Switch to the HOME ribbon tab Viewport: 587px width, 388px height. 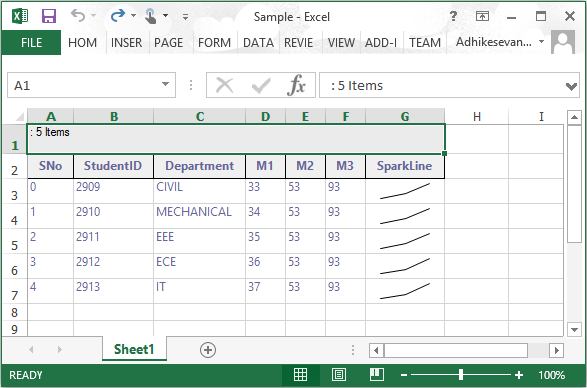pyautogui.click(x=82, y=43)
